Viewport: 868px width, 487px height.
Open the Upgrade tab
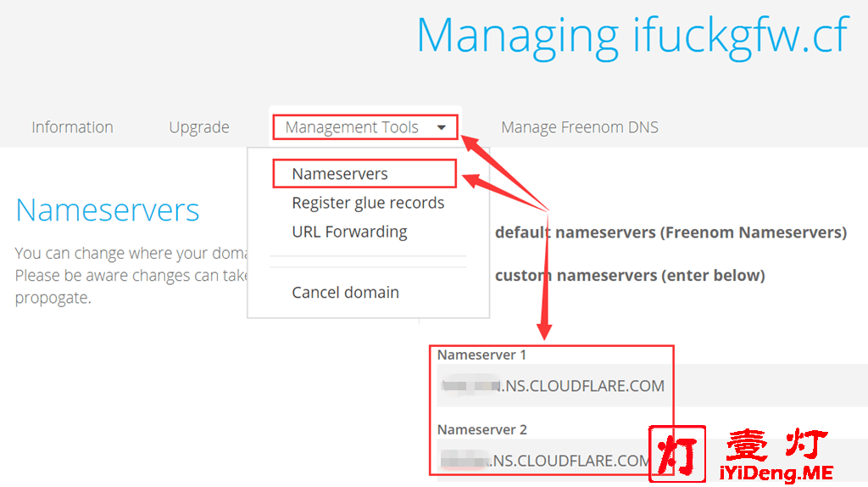pyautogui.click(x=198, y=127)
